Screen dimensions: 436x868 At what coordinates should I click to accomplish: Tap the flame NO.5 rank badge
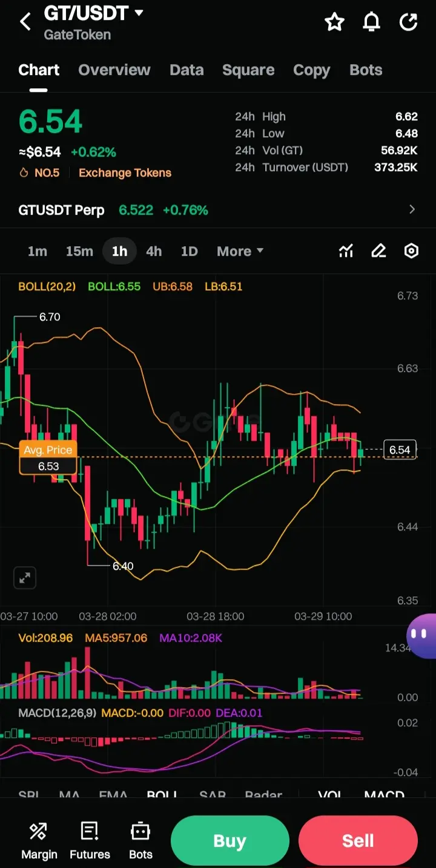tap(40, 173)
